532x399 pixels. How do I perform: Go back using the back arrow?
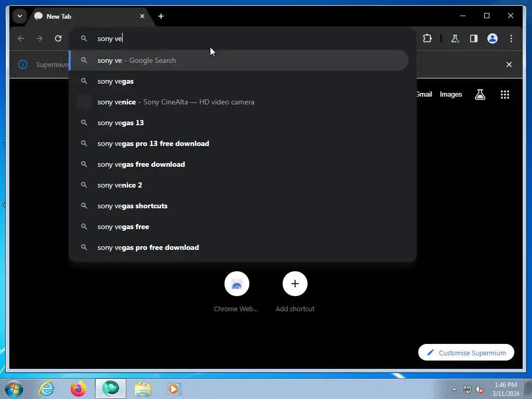pyautogui.click(x=21, y=38)
